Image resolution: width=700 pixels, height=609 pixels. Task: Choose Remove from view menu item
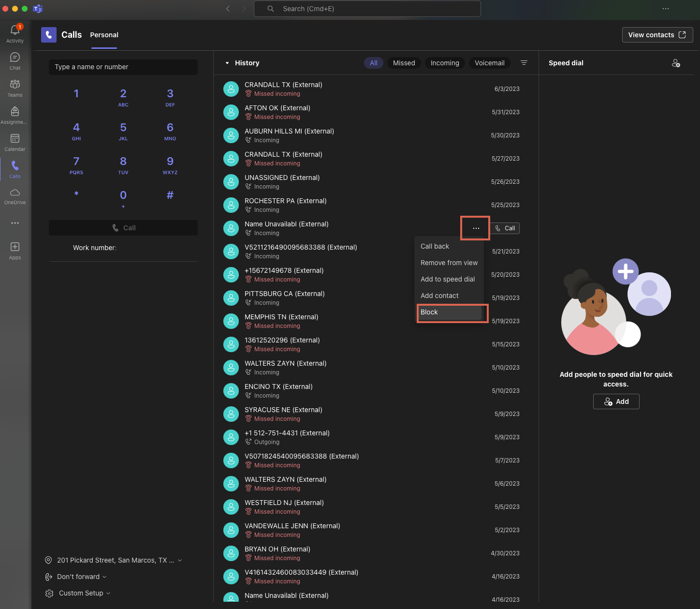point(449,263)
